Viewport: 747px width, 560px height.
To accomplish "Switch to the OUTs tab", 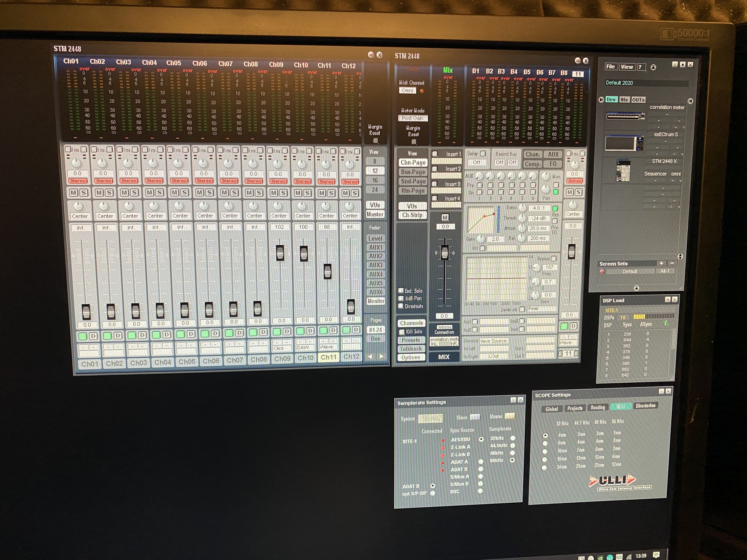I will (x=638, y=100).
